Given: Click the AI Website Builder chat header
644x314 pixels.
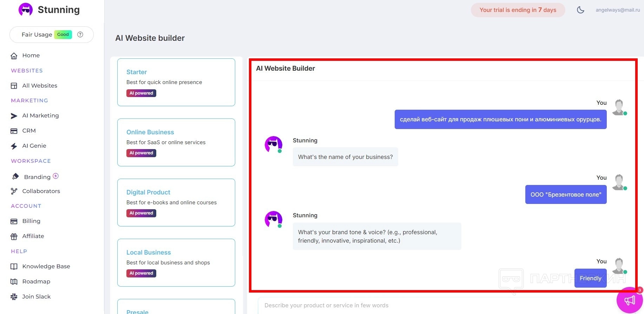Looking at the screenshot, I should click(285, 69).
